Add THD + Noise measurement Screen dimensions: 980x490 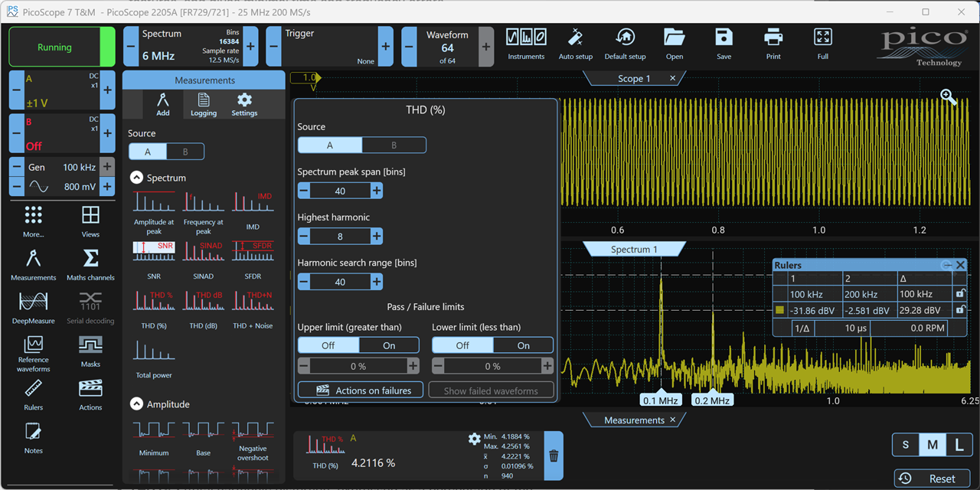tap(253, 310)
